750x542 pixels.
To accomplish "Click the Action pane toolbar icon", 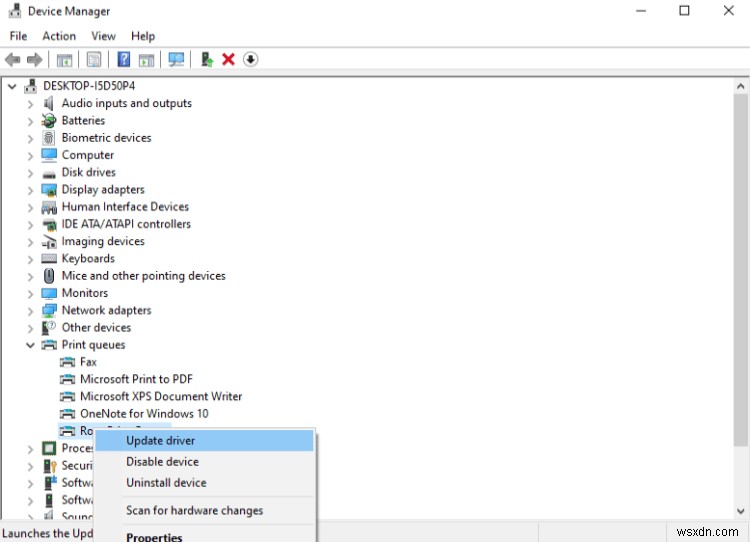I will click(146, 60).
